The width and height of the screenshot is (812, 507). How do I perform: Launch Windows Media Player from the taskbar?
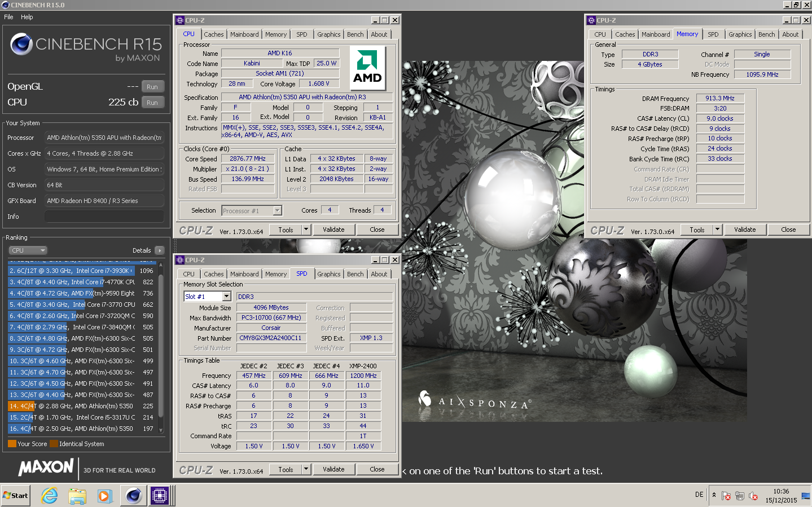click(105, 496)
